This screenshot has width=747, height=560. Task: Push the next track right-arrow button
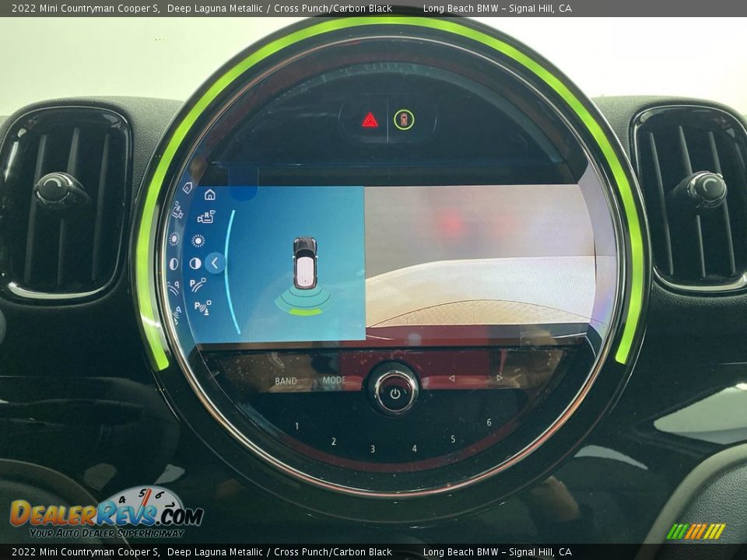500,378
